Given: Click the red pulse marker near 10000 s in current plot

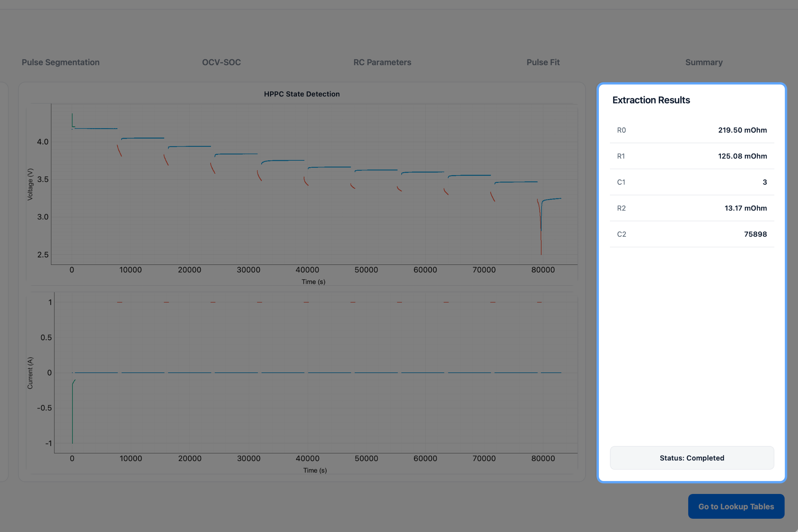Looking at the screenshot, I should point(120,302).
